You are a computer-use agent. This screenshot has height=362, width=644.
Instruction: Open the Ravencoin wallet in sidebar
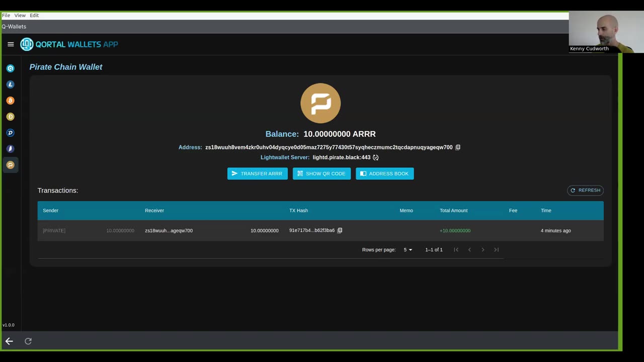[10, 149]
